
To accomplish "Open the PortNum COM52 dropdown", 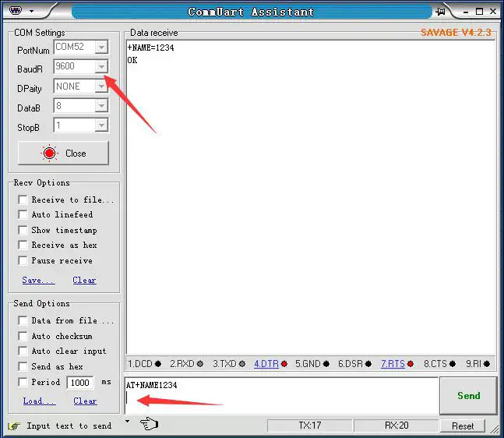I will click(x=101, y=48).
